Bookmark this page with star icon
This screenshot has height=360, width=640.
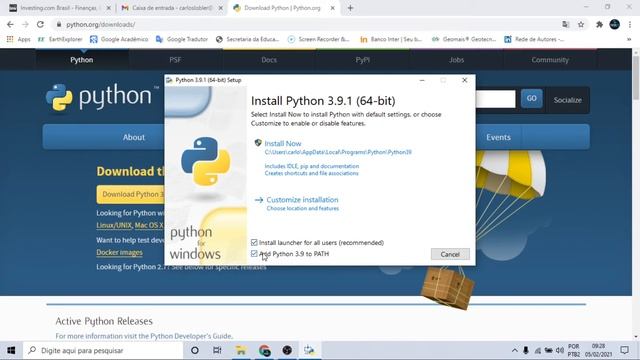click(581, 24)
